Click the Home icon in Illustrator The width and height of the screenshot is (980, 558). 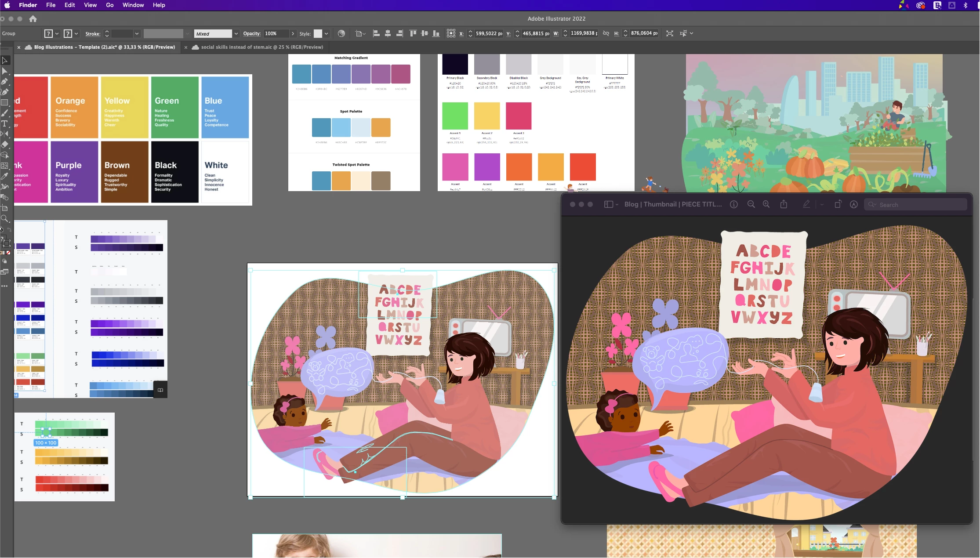tap(33, 19)
